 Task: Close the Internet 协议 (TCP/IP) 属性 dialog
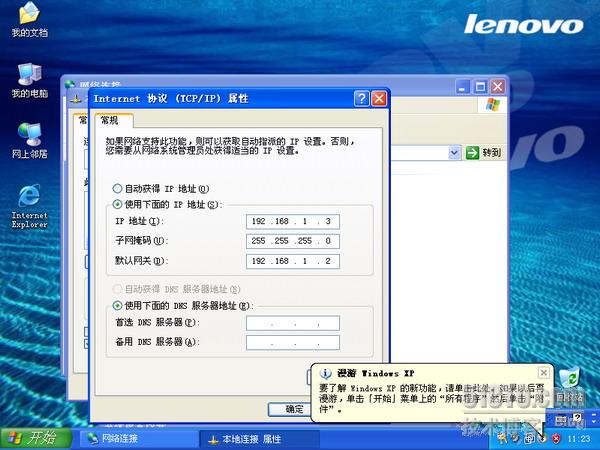[379, 98]
